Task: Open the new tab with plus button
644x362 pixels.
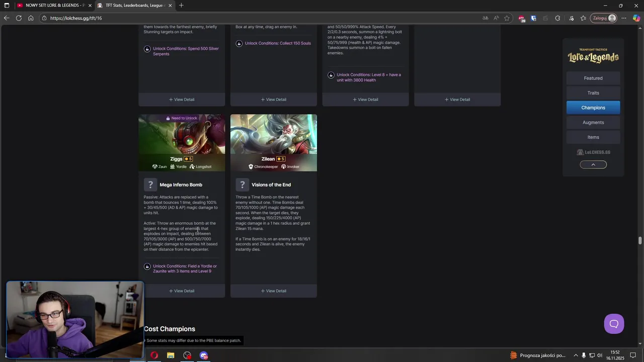Action: [181, 6]
